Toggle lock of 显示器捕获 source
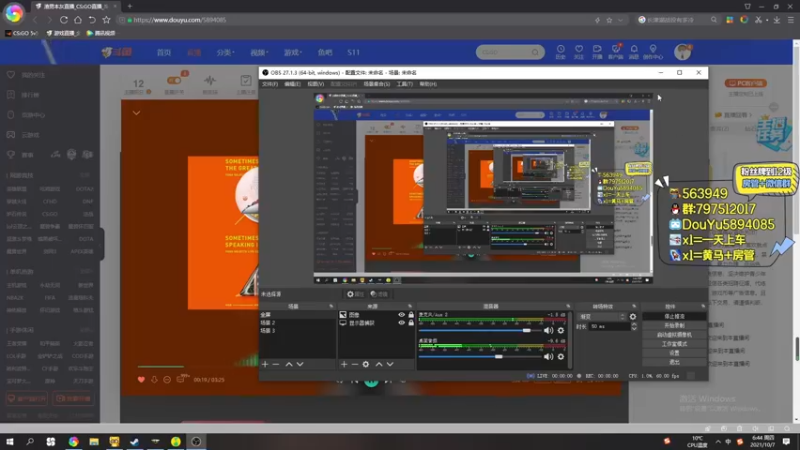This screenshot has width=800, height=450. click(x=411, y=323)
